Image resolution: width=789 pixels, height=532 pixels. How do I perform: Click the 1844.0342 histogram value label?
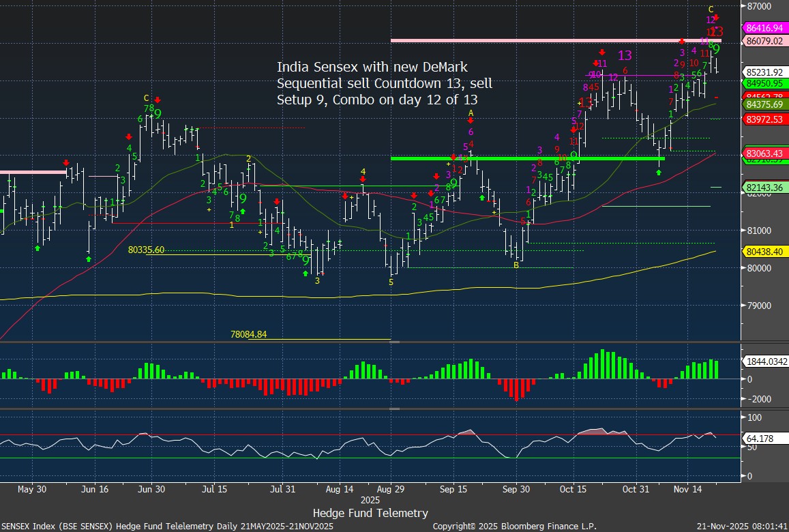pos(764,361)
